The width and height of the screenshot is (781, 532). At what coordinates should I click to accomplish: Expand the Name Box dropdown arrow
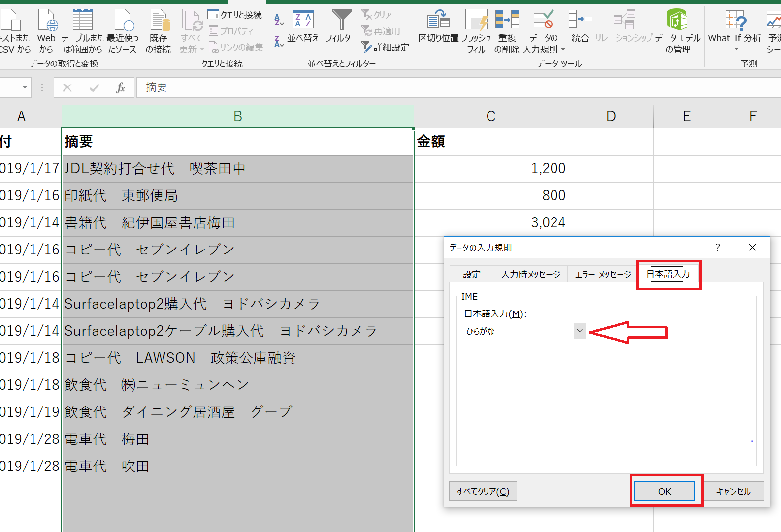click(25, 88)
